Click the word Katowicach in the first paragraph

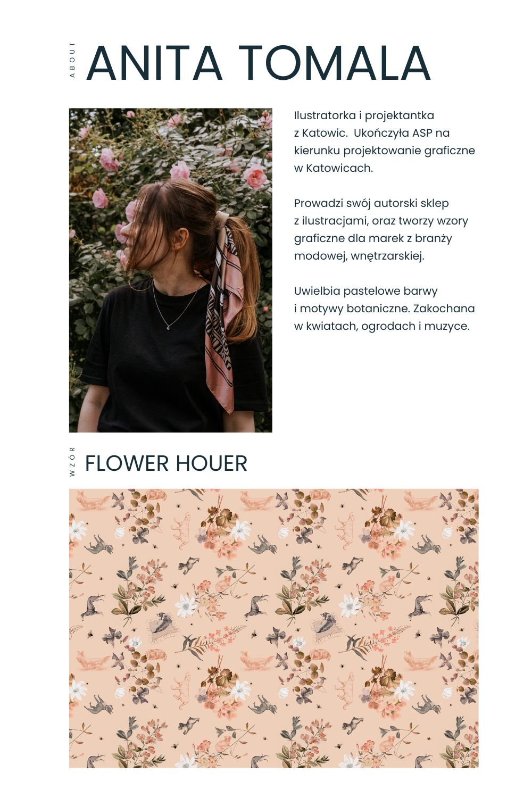339,168
